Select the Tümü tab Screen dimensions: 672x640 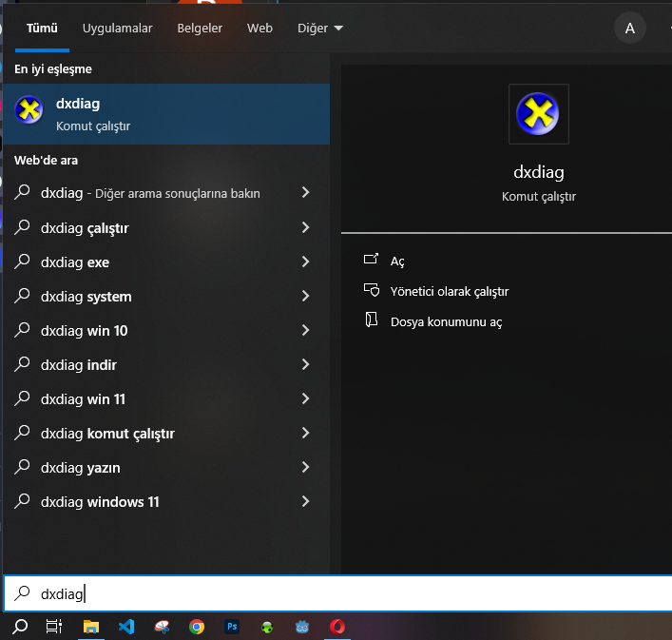42,29
